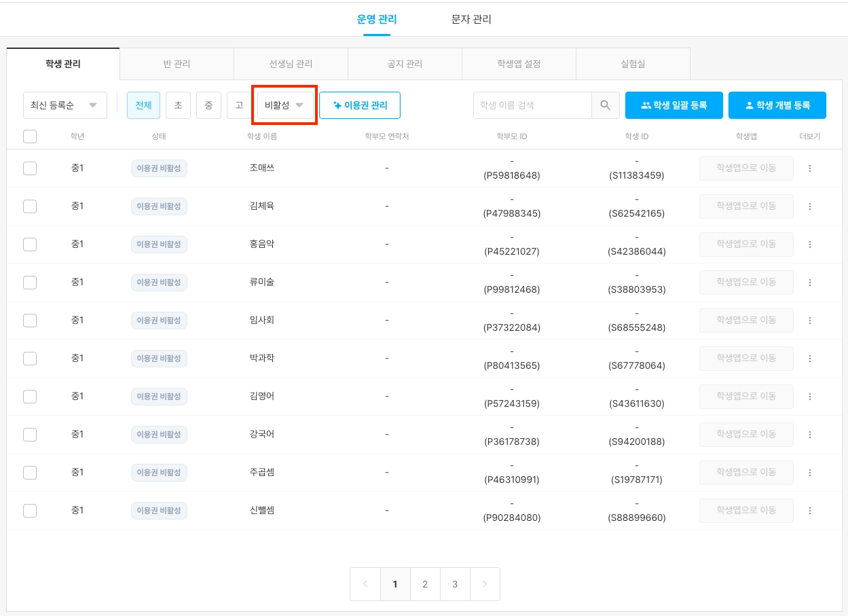Open more options for student 김영어
This screenshot has height=616, width=848.
click(810, 397)
